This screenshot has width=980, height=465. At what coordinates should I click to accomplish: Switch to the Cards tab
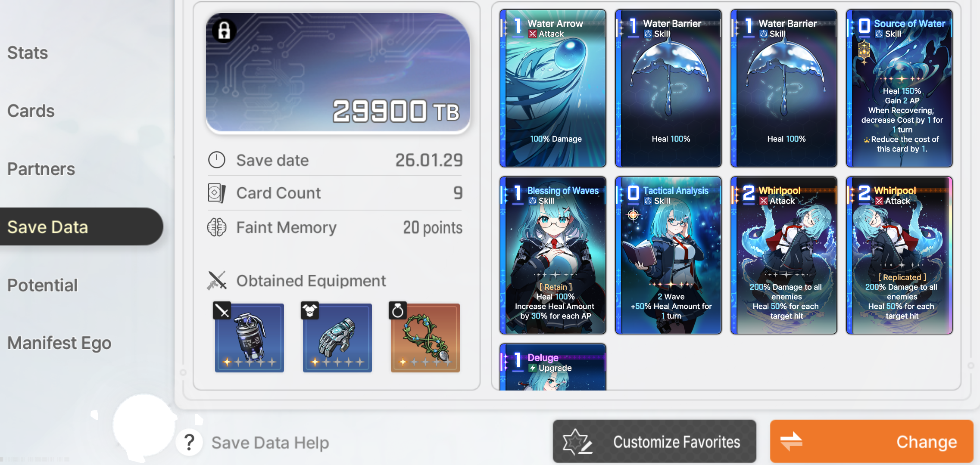(31, 111)
